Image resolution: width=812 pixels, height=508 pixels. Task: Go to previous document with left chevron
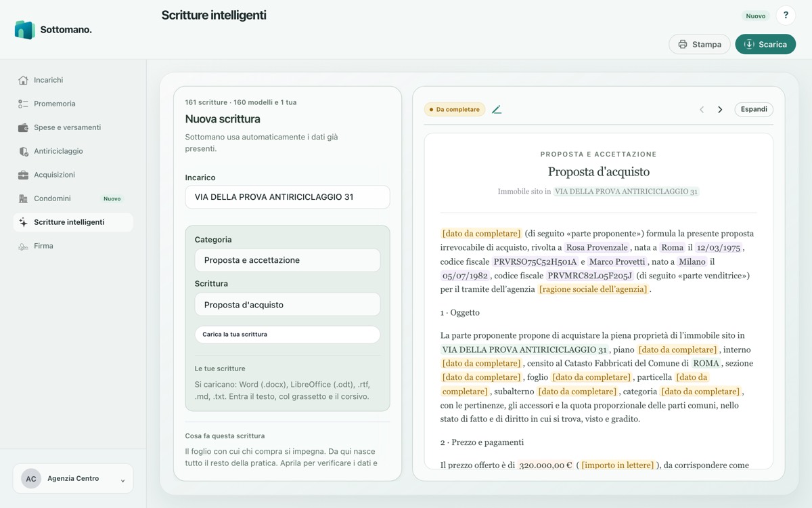pyautogui.click(x=702, y=109)
